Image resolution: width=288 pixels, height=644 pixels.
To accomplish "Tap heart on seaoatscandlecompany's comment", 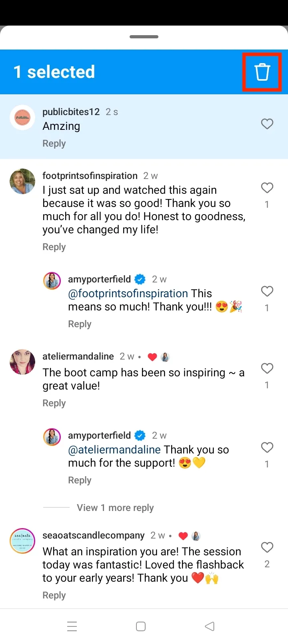I will [x=267, y=547].
